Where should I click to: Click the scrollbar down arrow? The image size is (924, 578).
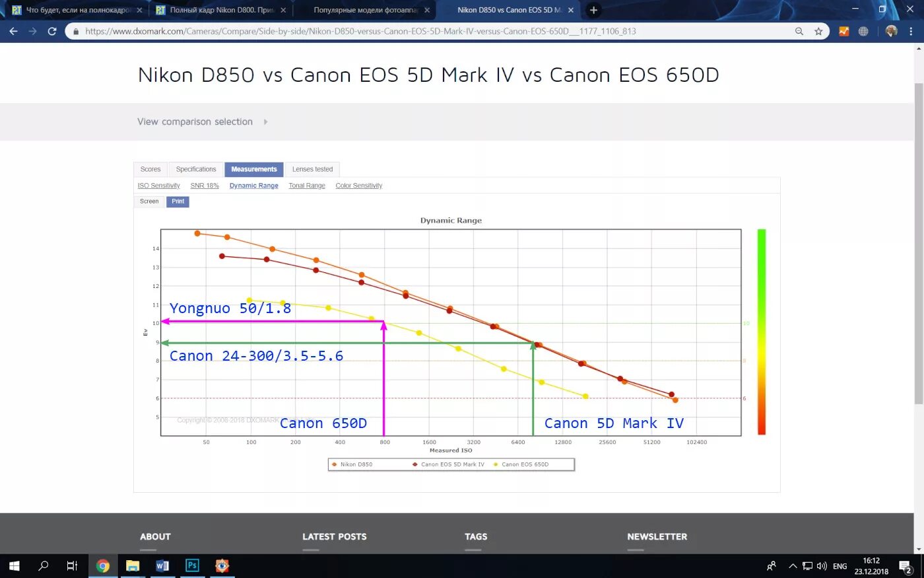(918, 549)
